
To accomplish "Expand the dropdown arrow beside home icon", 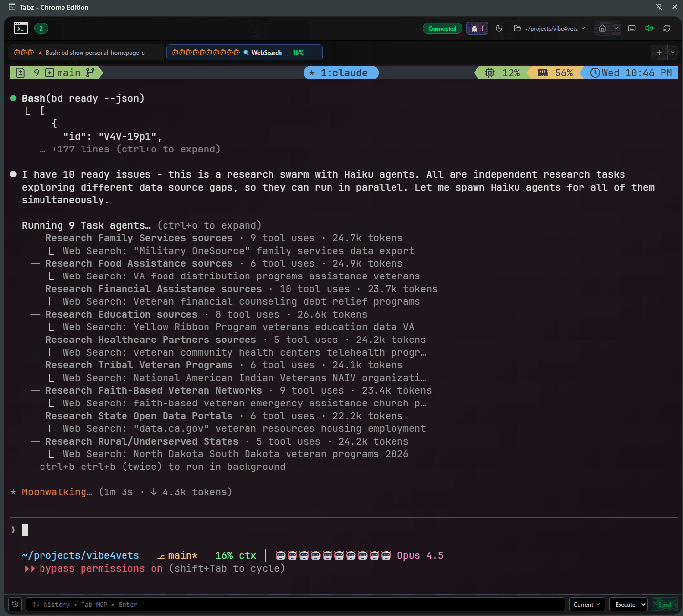I will [616, 29].
